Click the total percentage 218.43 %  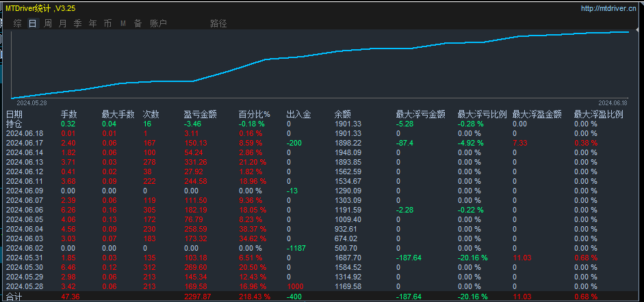pyautogui.click(x=255, y=297)
